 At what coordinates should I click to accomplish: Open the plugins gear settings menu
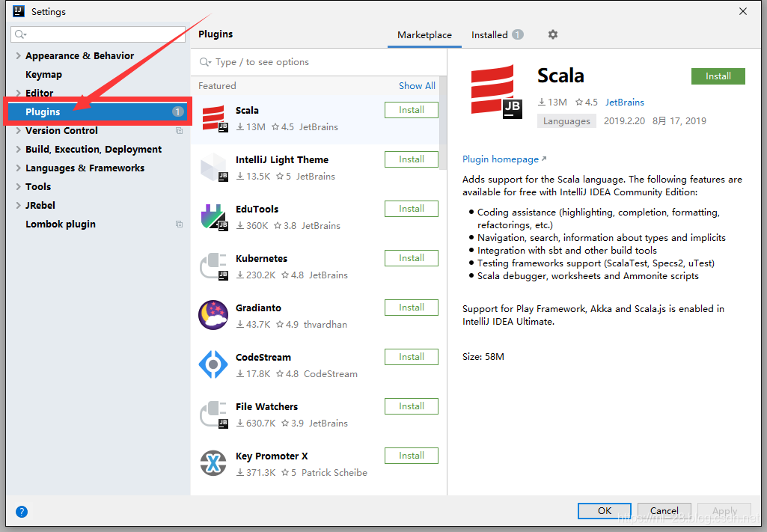(553, 34)
